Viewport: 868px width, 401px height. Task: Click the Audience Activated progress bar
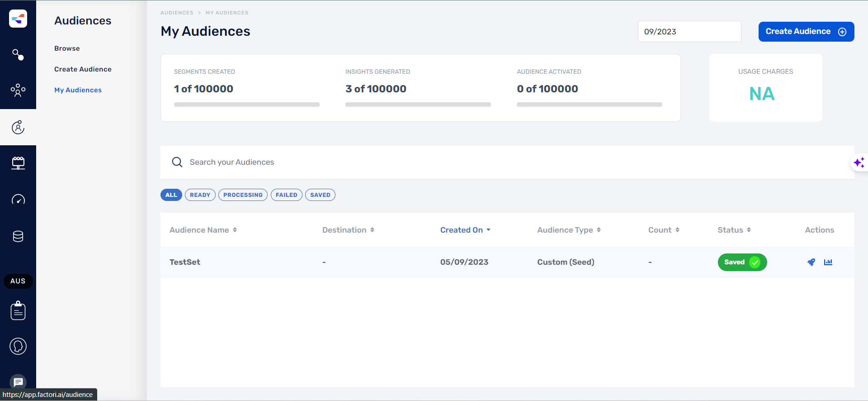(x=590, y=105)
